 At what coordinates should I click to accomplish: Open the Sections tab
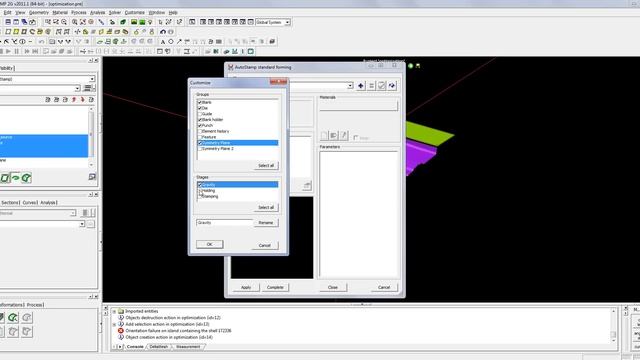coord(10,202)
